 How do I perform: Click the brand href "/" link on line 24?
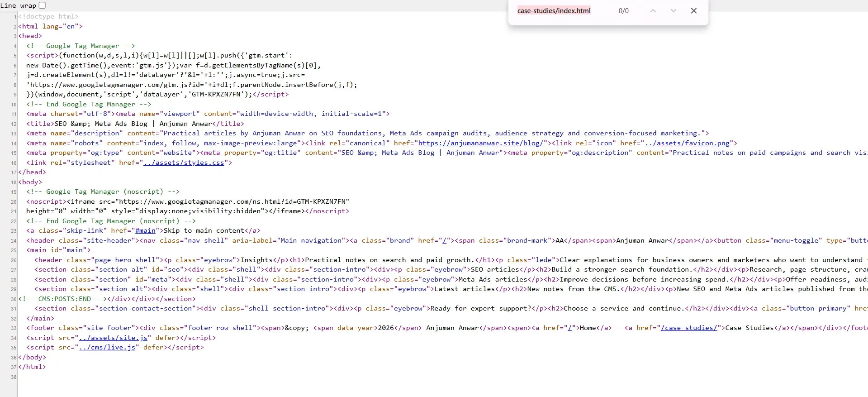click(x=445, y=240)
